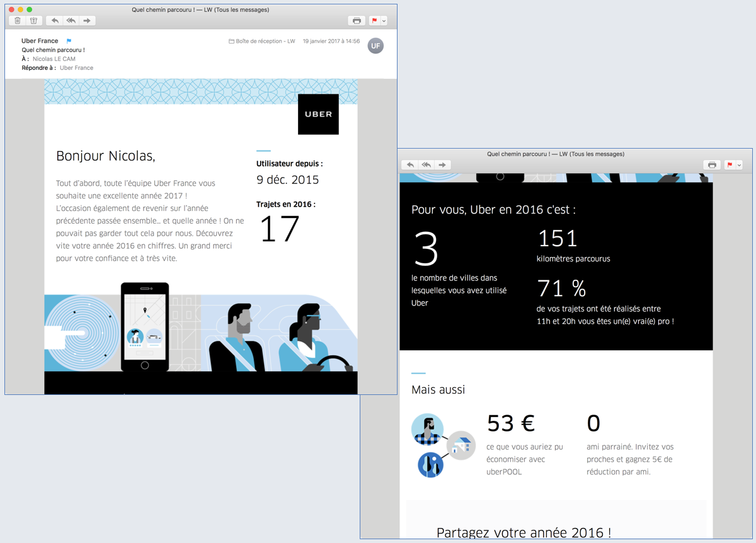The width and height of the screenshot is (756, 543).
Task: Forward message icon in first window toolbar
Action: [87, 21]
